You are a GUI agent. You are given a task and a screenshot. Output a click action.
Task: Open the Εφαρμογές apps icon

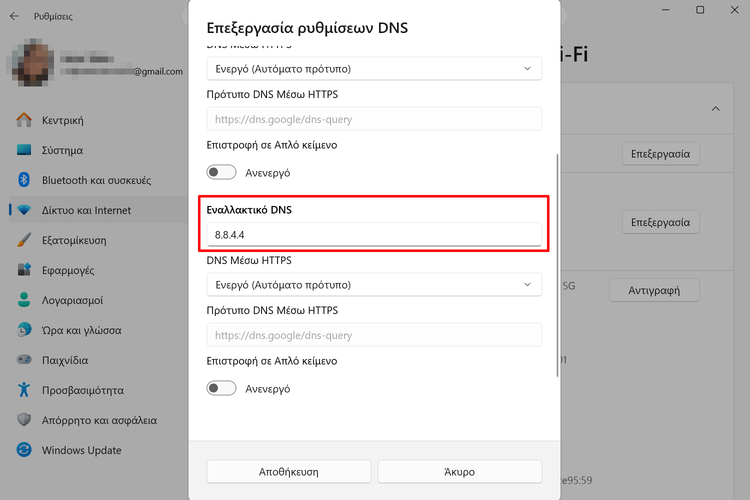tap(25, 270)
